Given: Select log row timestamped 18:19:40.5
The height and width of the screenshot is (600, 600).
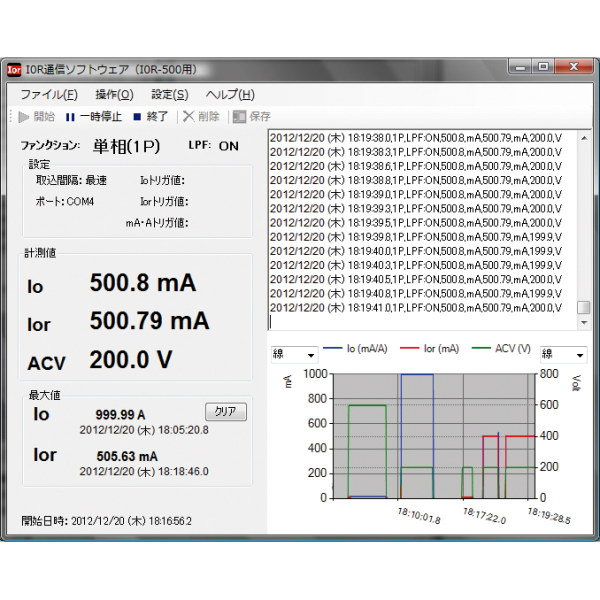Looking at the screenshot, I should pos(416,279).
